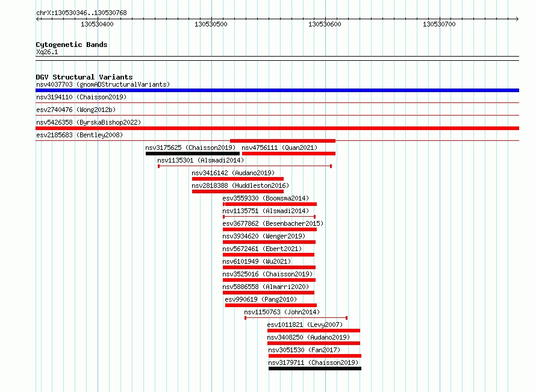Select red bar under esv990619 label
Viewport: 536px width, 392px height.
pos(271,305)
